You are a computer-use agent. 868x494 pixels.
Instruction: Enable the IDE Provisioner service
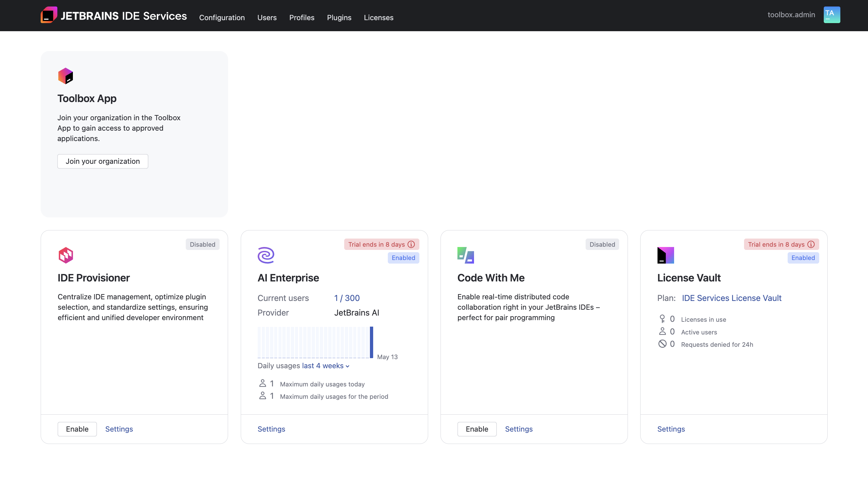[x=77, y=429]
